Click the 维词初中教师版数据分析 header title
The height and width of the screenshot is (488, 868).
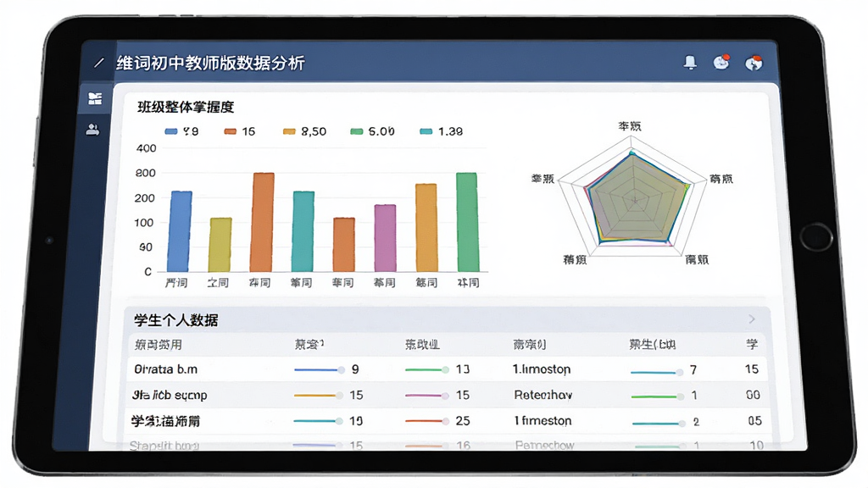click(x=210, y=63)
